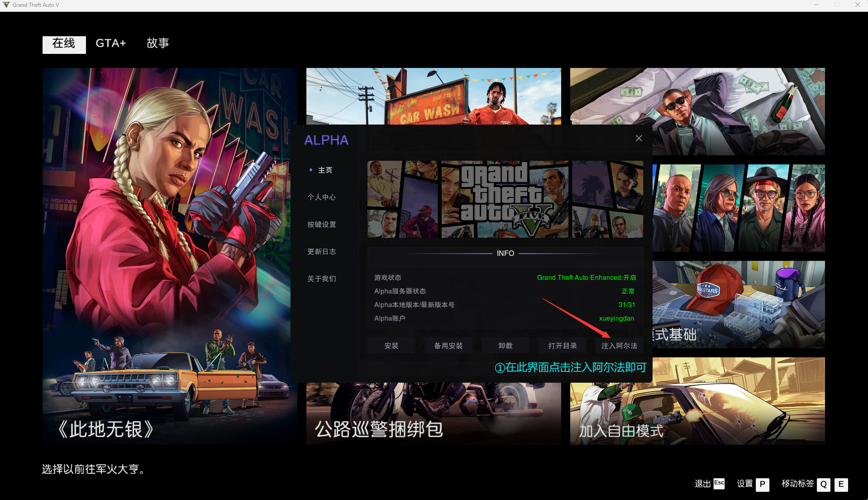The height and width of the screenshot is (500, 868).
Task: Open 关于我们 sidebar entry
Action: tap(321, 279)
